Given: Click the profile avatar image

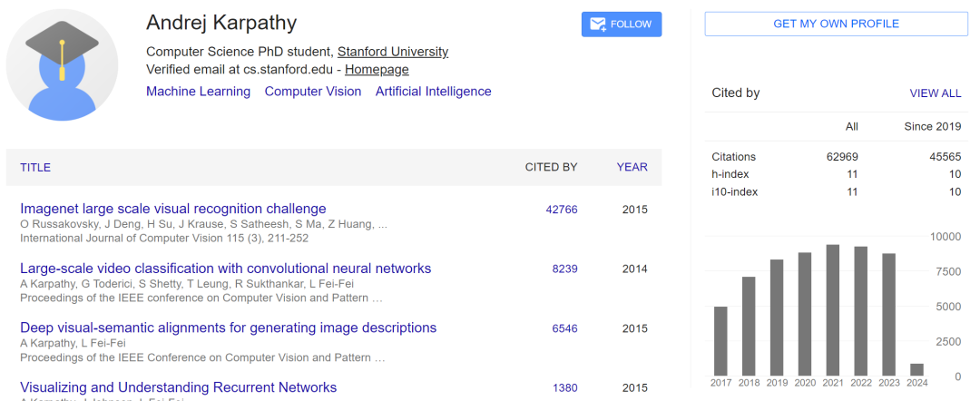Looking at the screenshot, I should (x=62, y=65).
